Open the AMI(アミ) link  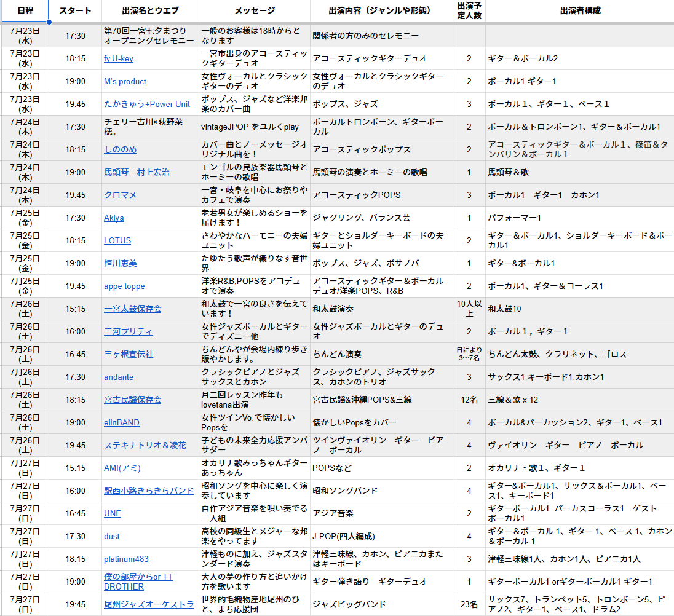pyautogui.click(x=122, y=468)
